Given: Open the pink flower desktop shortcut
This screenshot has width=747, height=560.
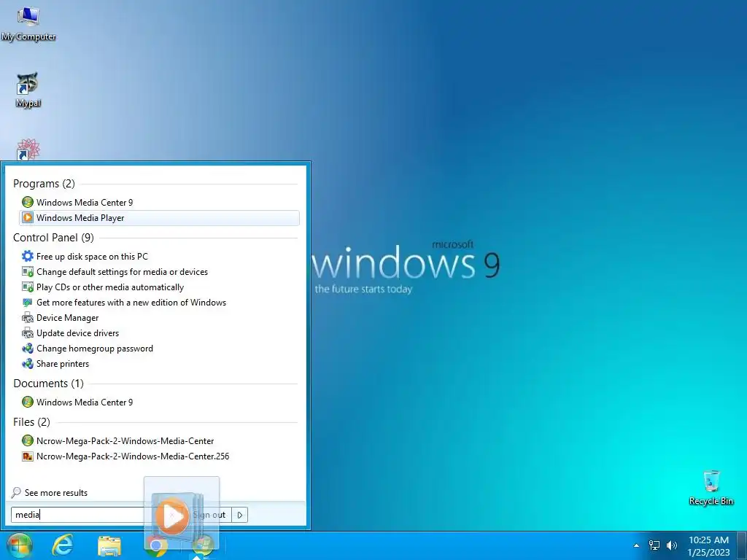Looking at the screenshot, I should [28, 149].
